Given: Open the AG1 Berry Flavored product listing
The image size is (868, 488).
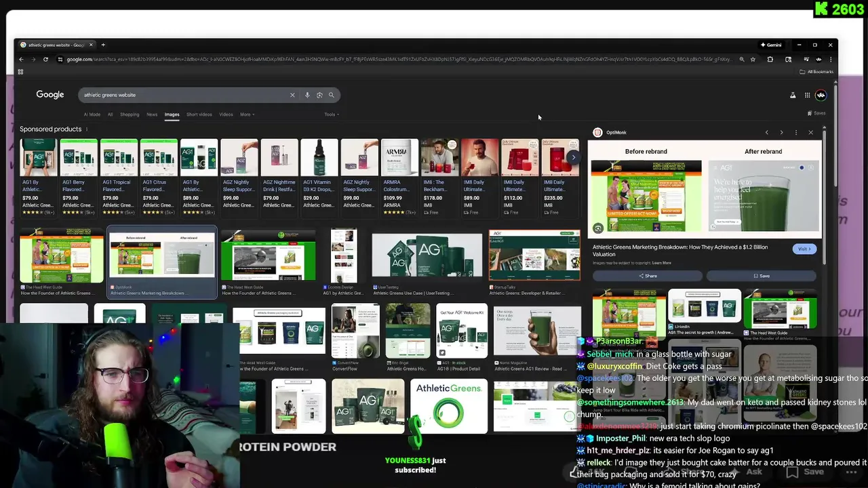Looking at the screenshot, I should click(x=79, y=178).
